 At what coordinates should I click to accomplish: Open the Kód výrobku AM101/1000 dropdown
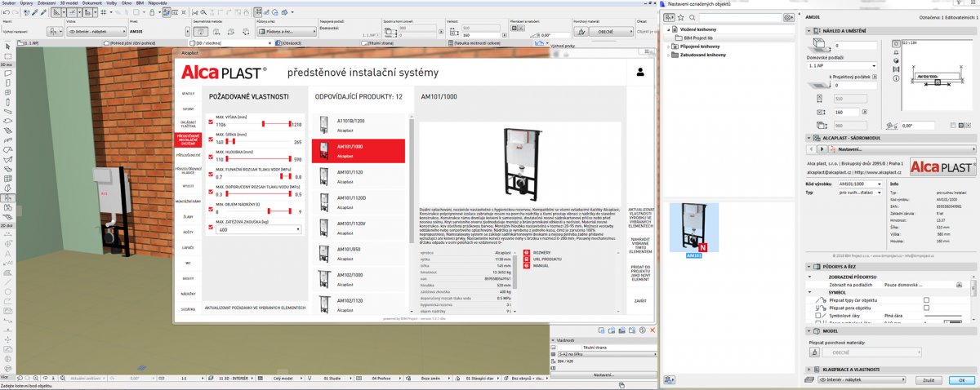[858, 184]
